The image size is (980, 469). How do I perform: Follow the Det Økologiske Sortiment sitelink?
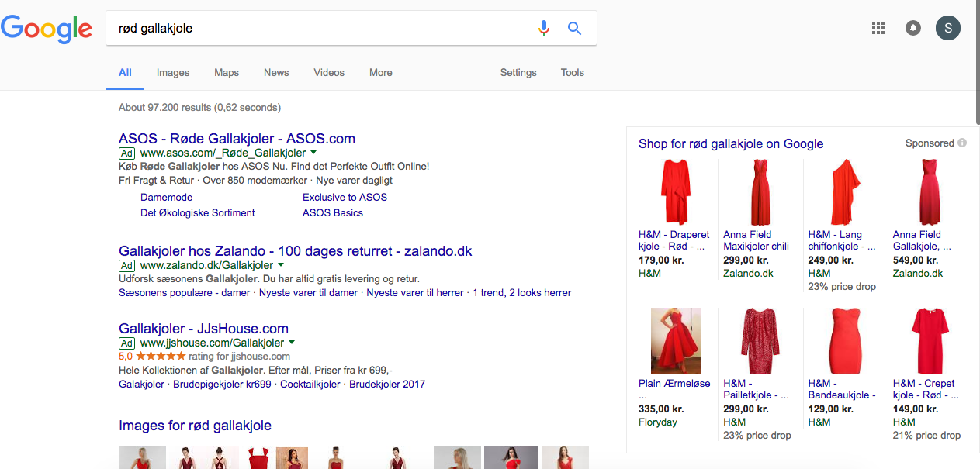pyautogui.click(x=198, y=213)
